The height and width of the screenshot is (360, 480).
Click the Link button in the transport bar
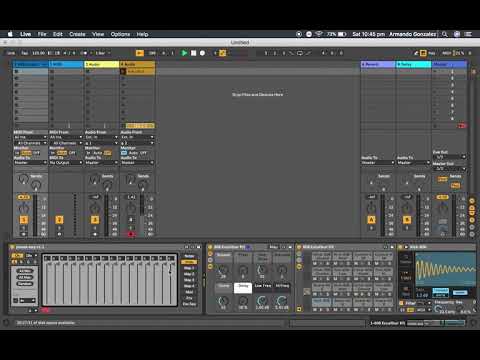[11, 53]
